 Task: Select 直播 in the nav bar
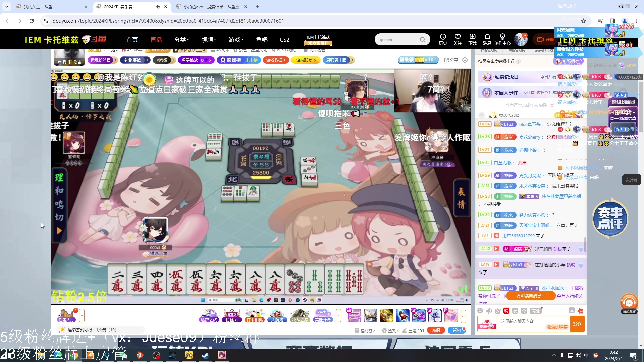click(156, 40)
